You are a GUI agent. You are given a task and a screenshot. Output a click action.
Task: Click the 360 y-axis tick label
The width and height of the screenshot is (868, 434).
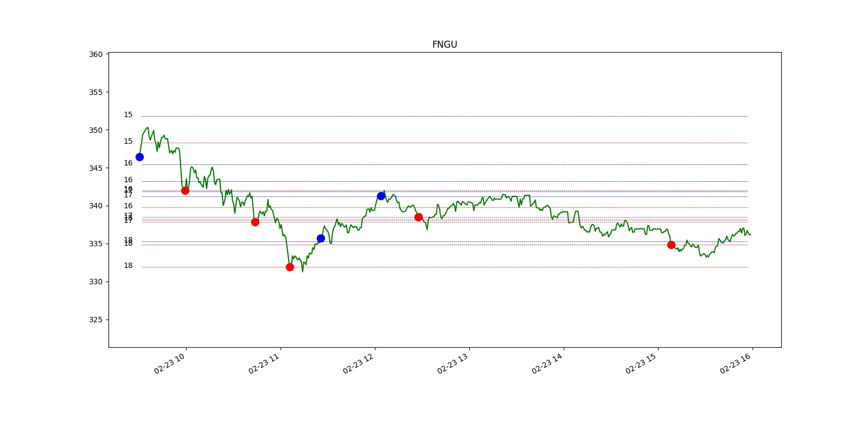pos(95,54)
